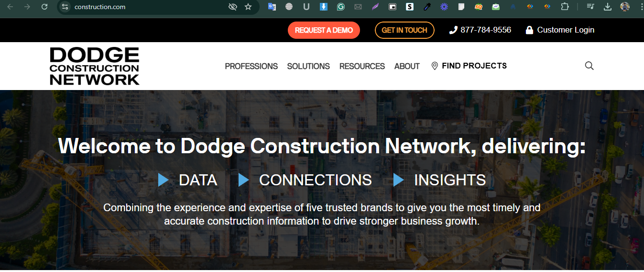
Task: Go forward using the browser forward arrow
Action: (x=27, y=7)
